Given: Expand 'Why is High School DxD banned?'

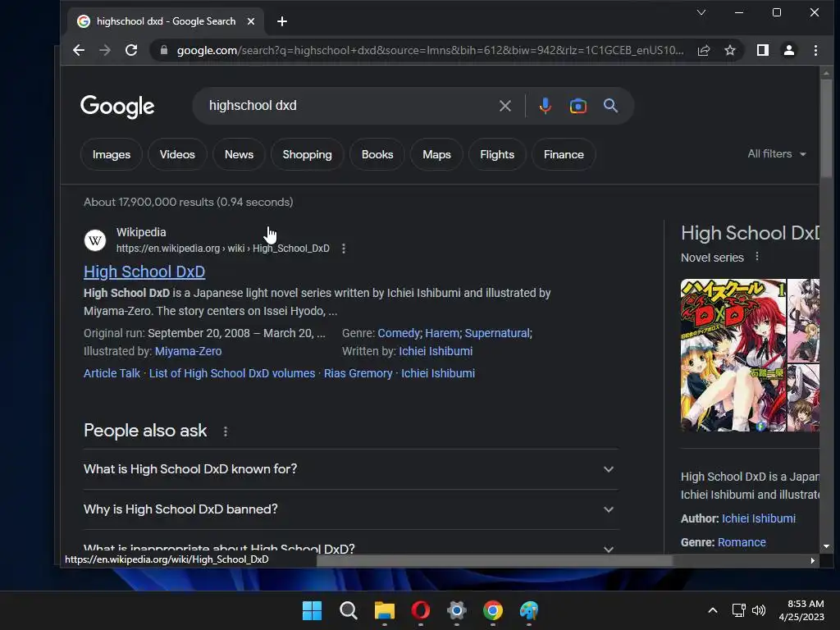Looking at the screenshot, I should coord(351,509).
